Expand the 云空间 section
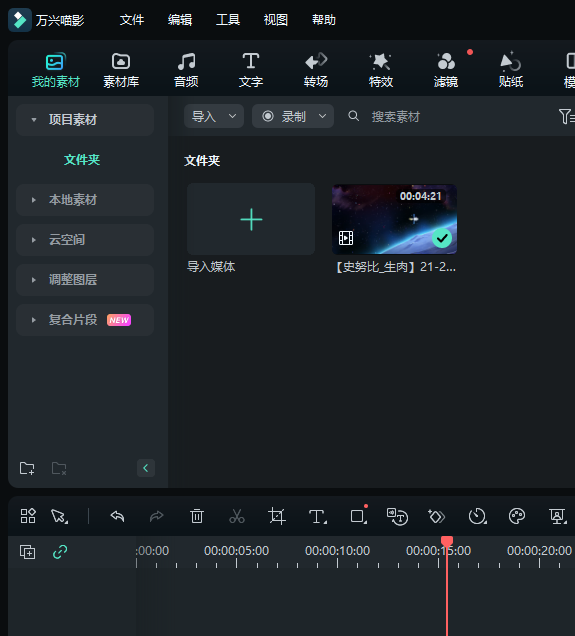The height and width of the screenshot is (636, 575). tap(85, 240)
